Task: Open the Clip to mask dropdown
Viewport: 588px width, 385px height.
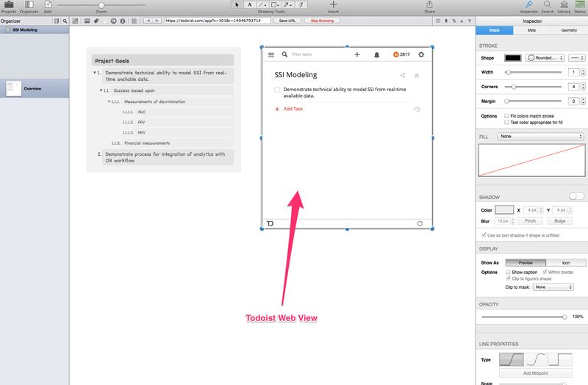Action: pyautogui.click(x=553, y=287)
